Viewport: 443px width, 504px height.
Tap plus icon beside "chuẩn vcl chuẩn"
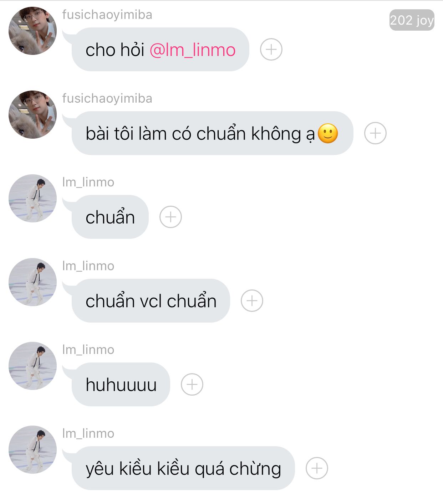point(252,300)
